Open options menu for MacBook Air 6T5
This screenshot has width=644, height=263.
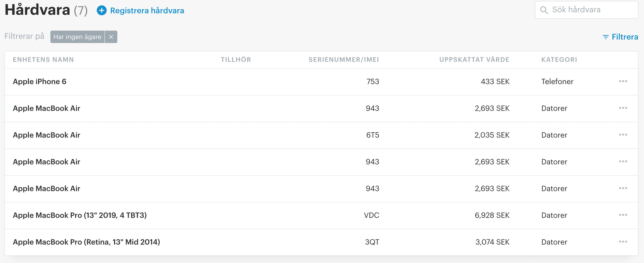pos(623,135)
